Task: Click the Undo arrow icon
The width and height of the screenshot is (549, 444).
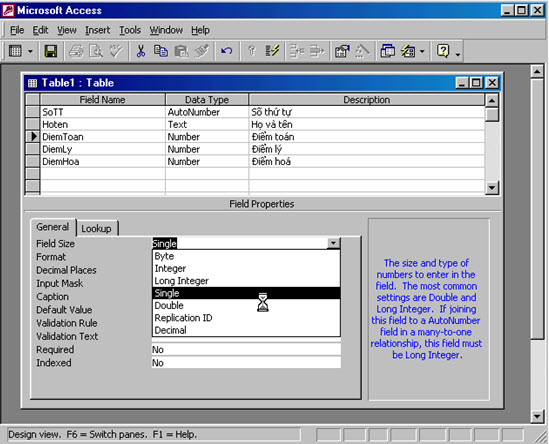Action: 227,51
